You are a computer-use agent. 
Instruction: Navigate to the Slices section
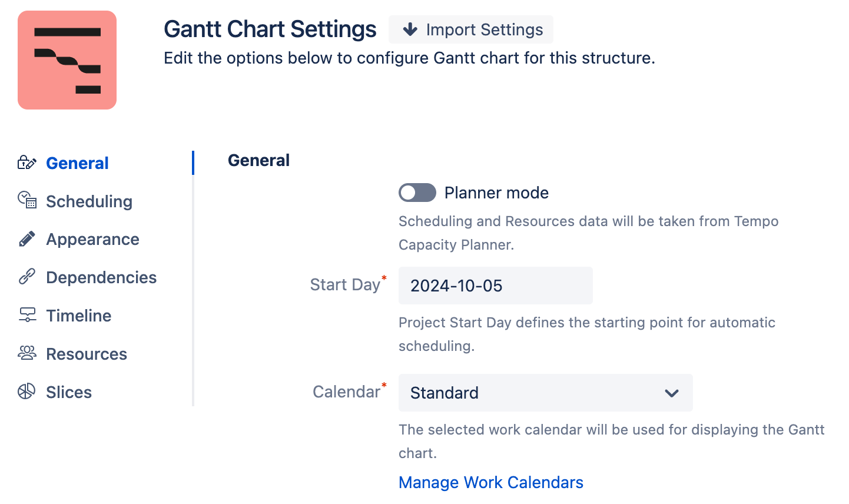click(68, 392)
